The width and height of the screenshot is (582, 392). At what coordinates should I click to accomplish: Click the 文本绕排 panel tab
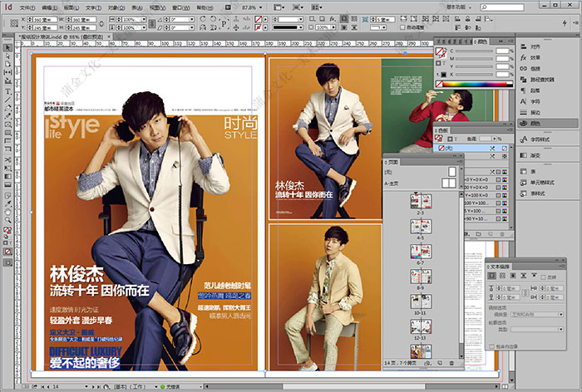click(x=499, y=267)
